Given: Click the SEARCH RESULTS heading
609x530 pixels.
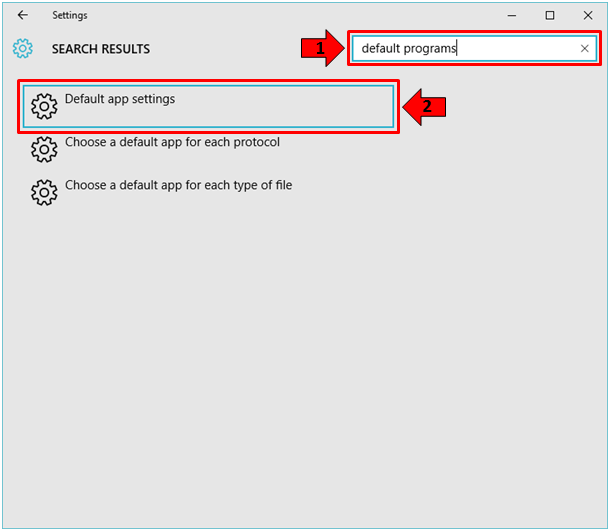Looking at the screenshot, I should 101,49.
